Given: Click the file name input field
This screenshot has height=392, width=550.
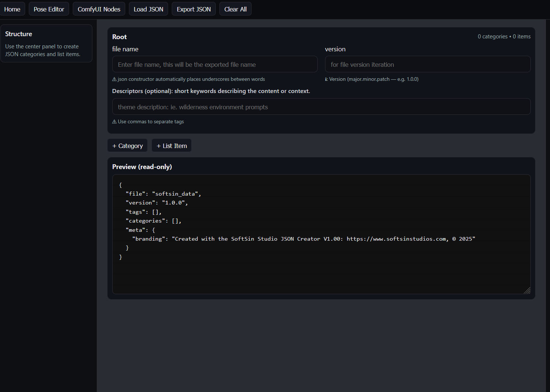Looking at the screenshot, I should click(215, 64).
